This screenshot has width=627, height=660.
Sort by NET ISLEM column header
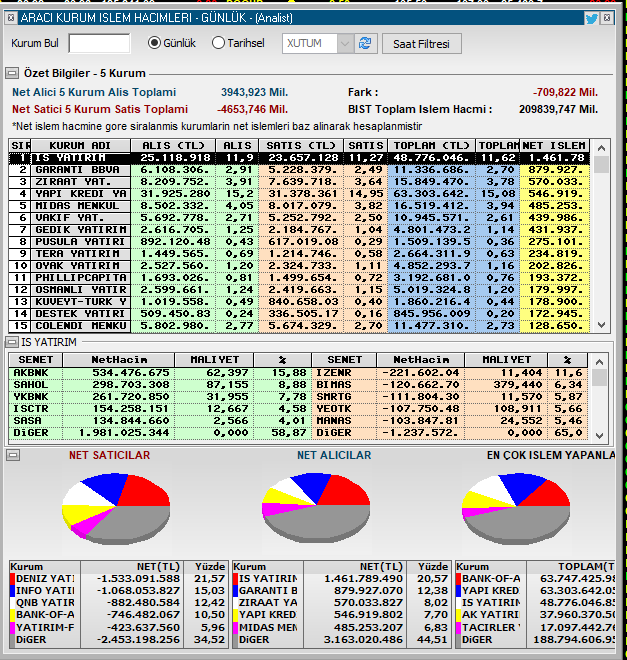[555, 146]
